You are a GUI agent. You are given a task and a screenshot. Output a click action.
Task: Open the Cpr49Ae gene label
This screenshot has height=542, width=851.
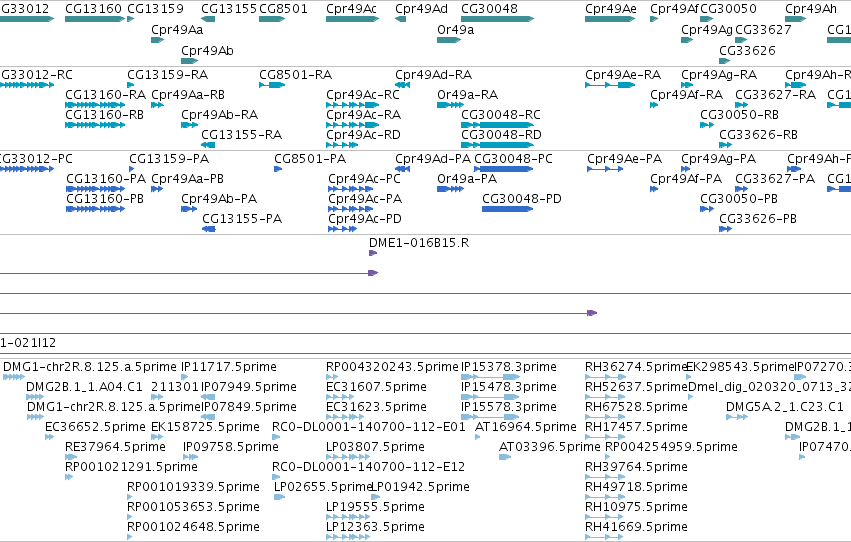pos(611,9)
